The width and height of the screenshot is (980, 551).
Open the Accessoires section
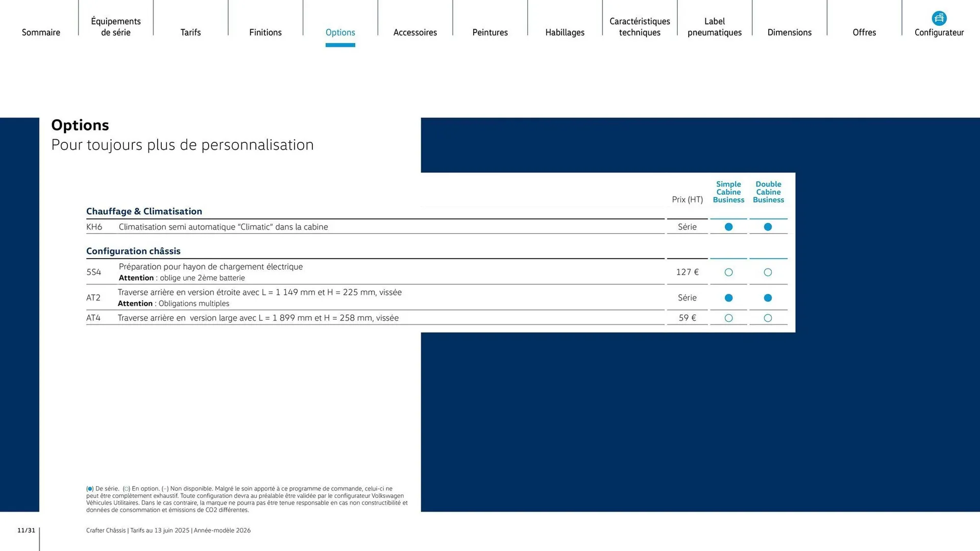coord(415,32)
